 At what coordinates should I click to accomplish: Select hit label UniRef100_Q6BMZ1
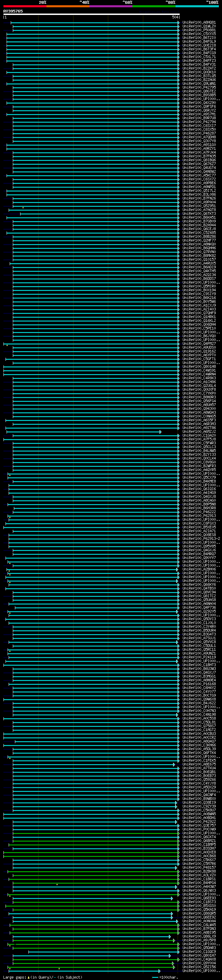click(x=199, y=841)
